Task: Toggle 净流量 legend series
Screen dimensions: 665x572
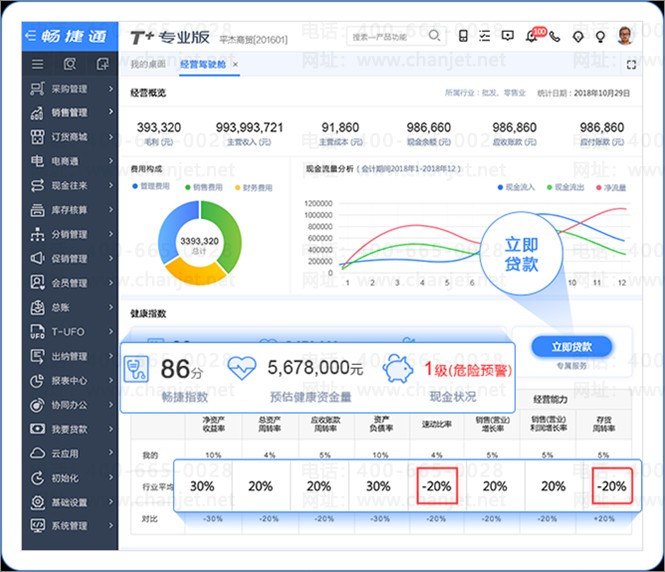Action: [x=611, y=187]
